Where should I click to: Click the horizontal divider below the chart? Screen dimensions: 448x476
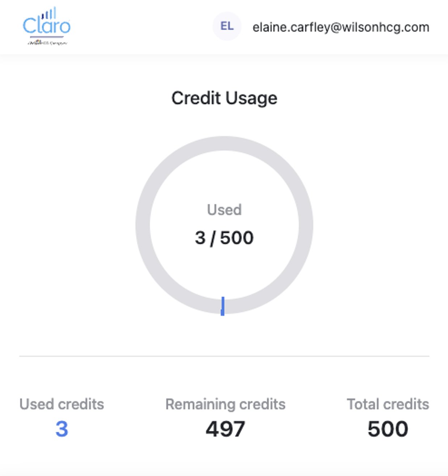224,356
